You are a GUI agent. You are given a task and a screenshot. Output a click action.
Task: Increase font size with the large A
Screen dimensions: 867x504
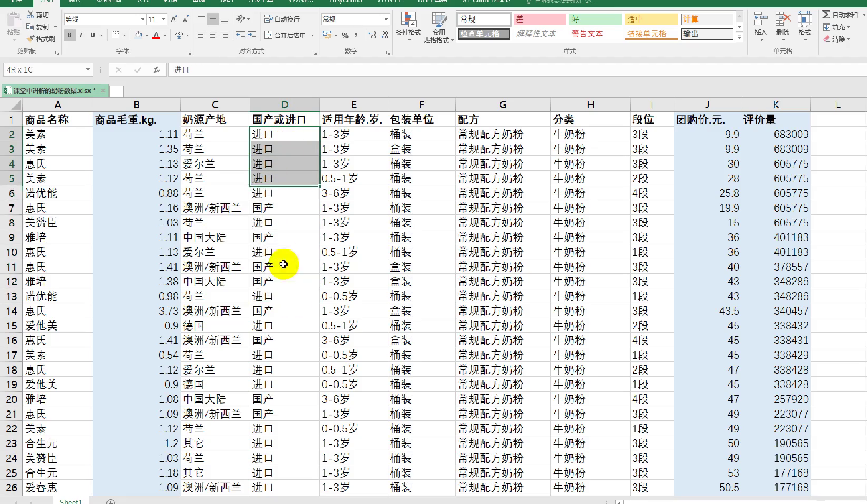174,19
